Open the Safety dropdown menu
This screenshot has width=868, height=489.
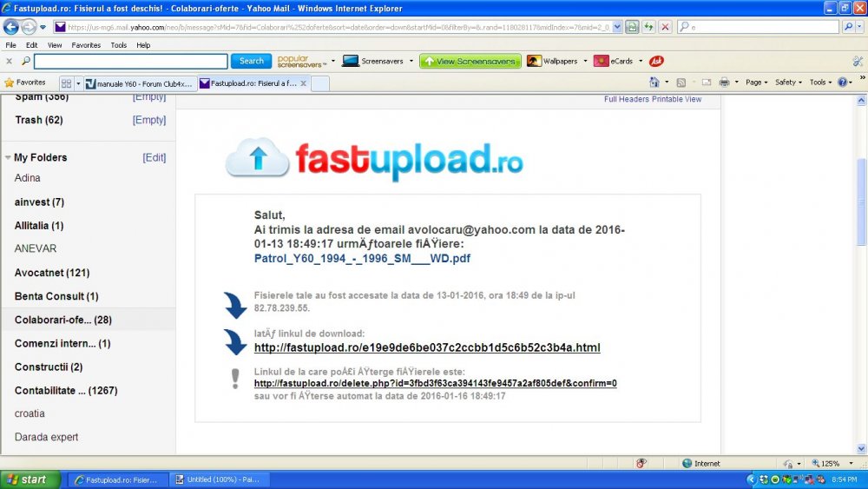click(788, 83)
